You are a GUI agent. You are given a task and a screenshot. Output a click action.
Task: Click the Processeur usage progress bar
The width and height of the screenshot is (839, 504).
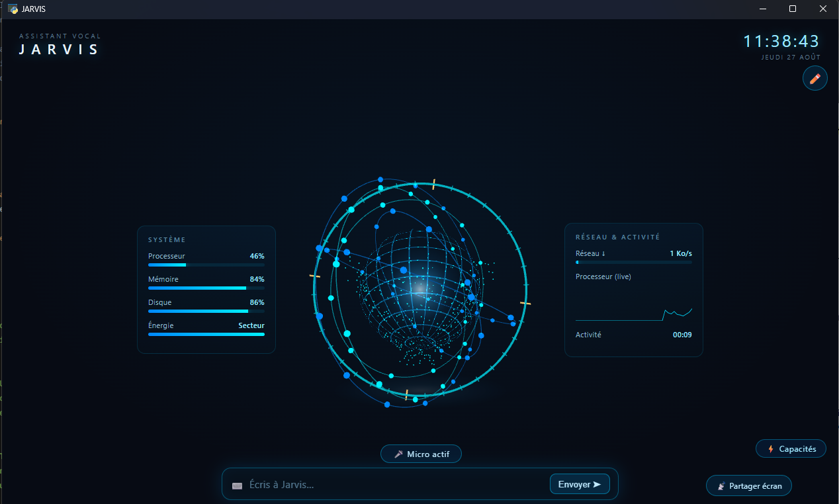206,265
